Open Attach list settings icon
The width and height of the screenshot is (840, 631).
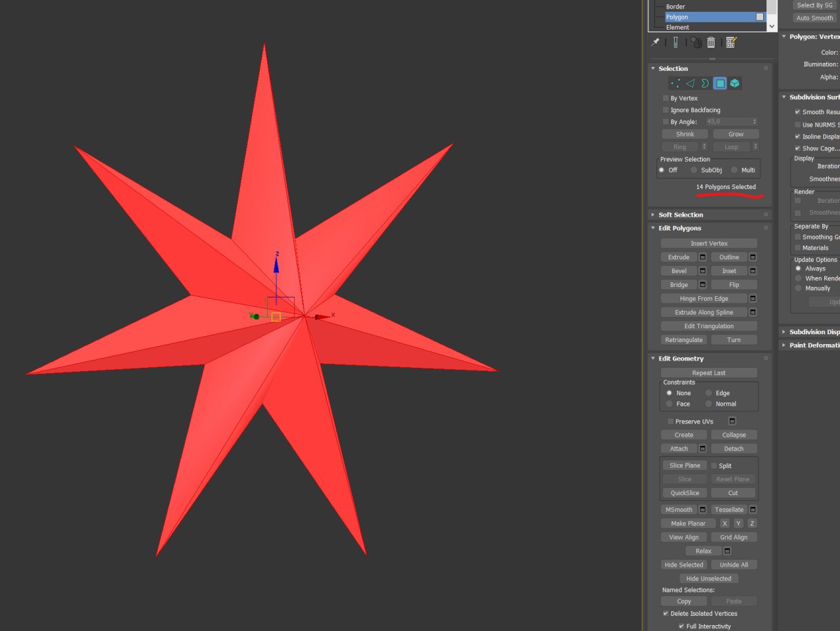[x=702, y=449]
